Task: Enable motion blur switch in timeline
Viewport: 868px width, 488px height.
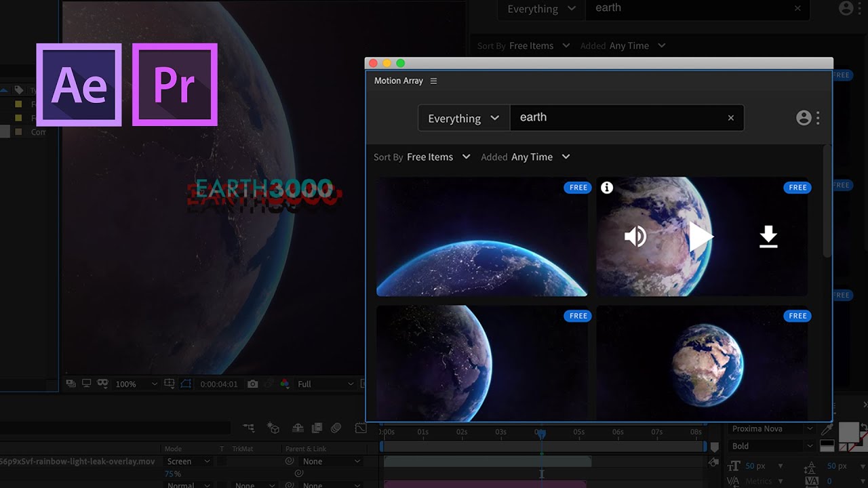Action: [336, 428]
